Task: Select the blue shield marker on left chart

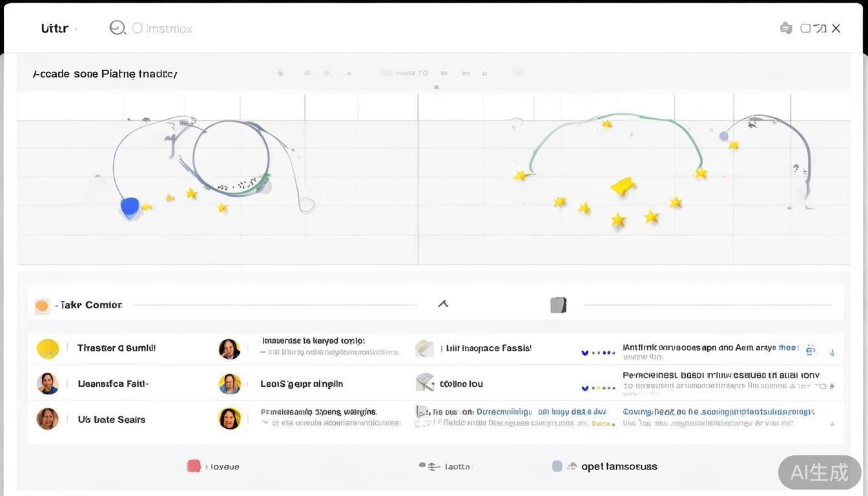Action: click(130, 207)
